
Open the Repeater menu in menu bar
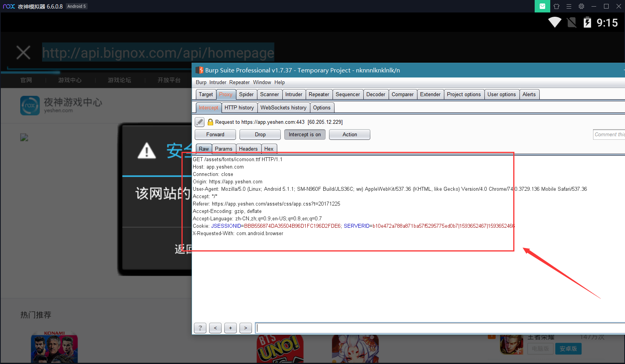239,82
